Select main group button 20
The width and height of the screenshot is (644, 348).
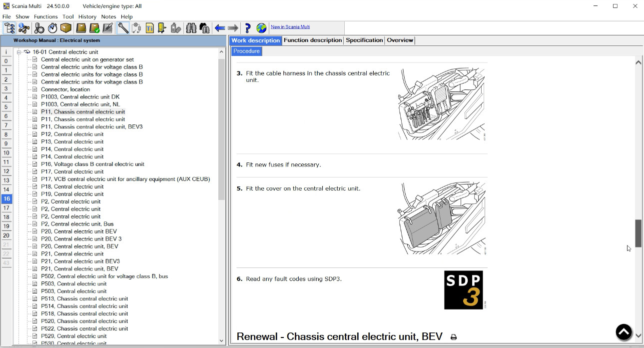[6, 235]
